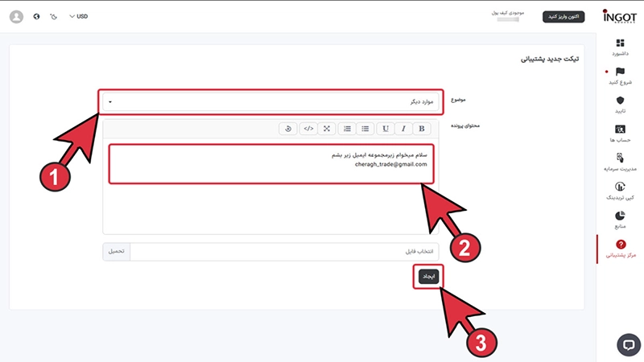Click the اکنون واریز کنید deposit button
This screenshot has width=644, height=362.
point(563,16)
